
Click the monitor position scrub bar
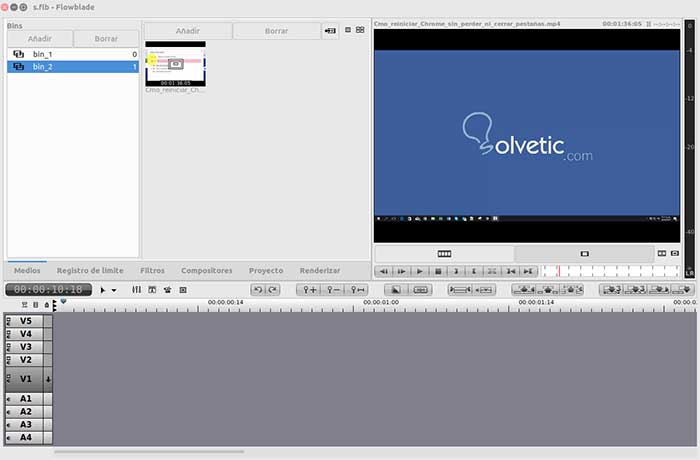coord(611,271)
